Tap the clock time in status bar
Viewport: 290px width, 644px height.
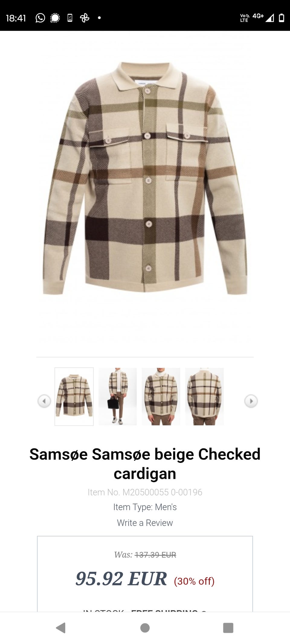(16, 18)
